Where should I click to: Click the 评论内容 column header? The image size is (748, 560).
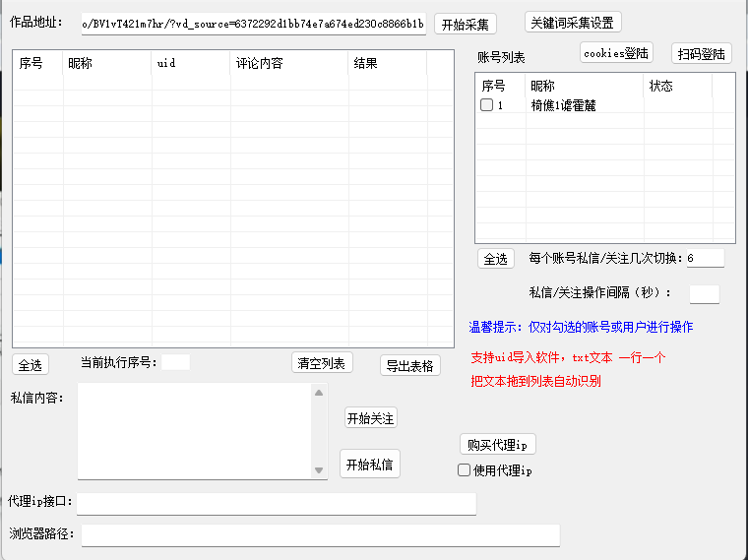coord(288,64)
